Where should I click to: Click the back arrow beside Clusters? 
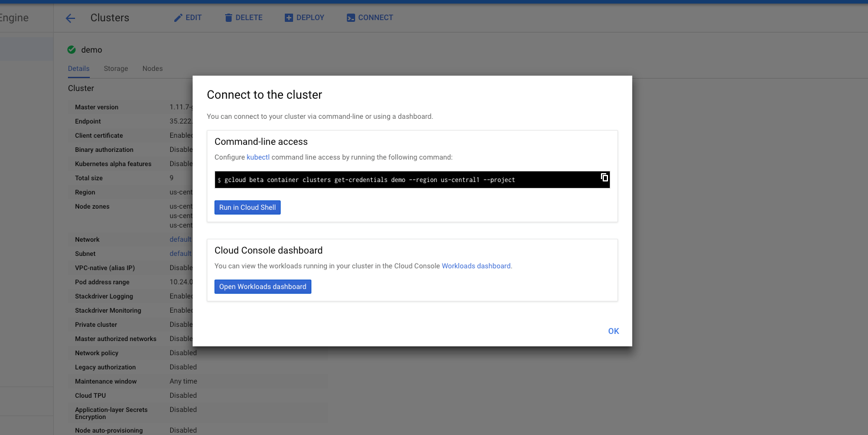(70, 18)
